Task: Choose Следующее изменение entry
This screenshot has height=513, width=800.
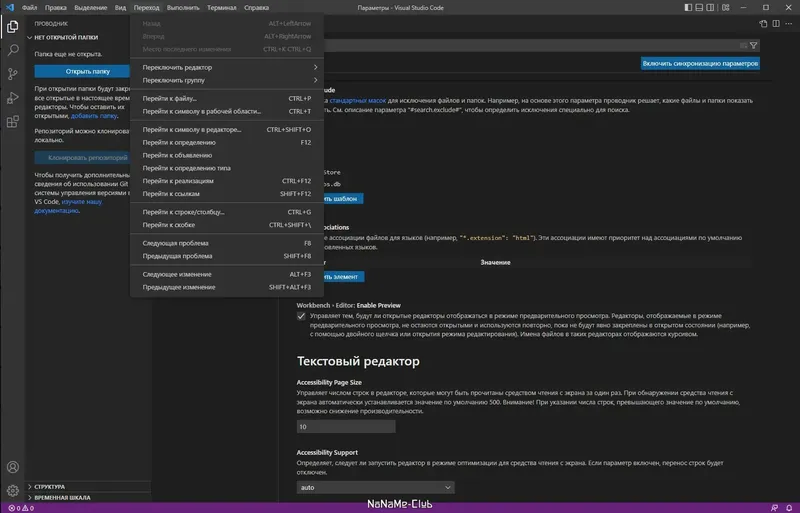Action: [x=227, y=274]
